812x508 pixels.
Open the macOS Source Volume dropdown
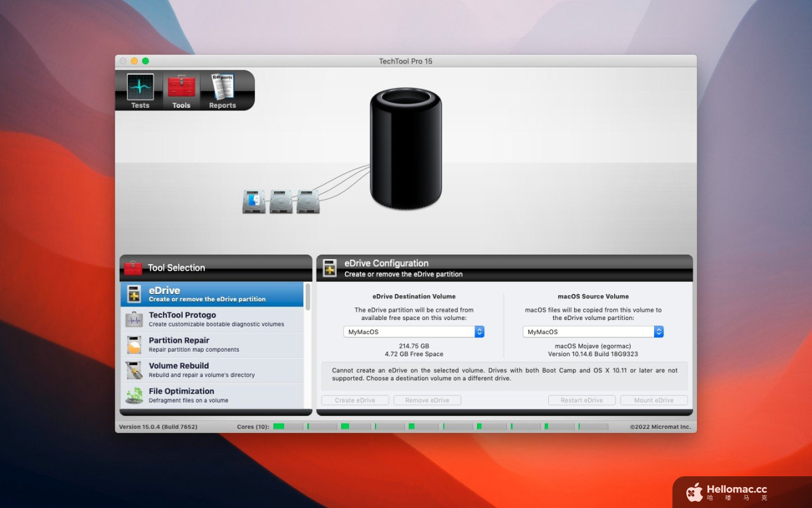click(x=593, y=331)
